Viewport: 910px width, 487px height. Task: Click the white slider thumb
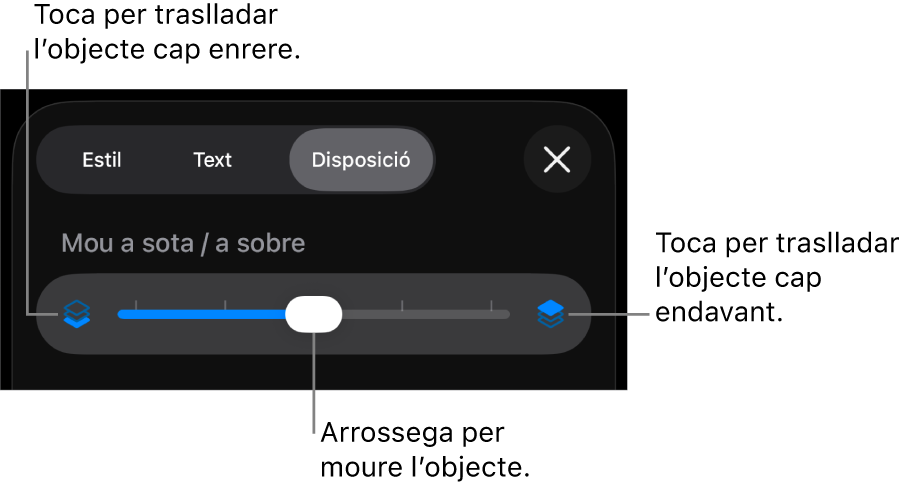point(313,314)
